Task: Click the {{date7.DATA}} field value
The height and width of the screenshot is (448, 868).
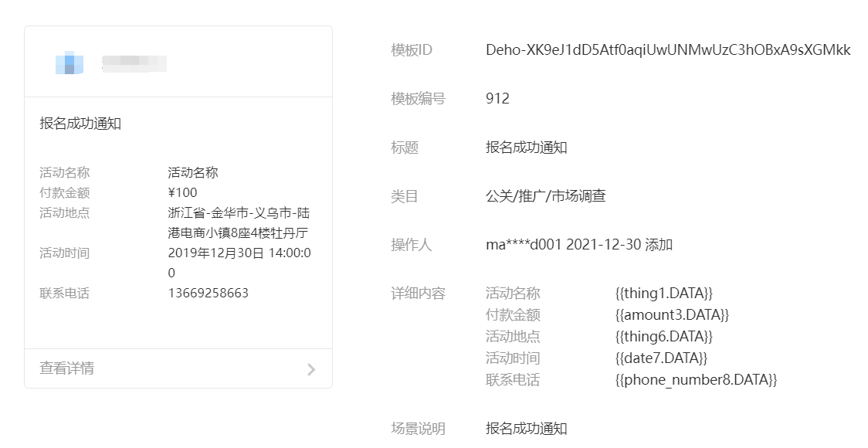Action: tap(661, 358)
